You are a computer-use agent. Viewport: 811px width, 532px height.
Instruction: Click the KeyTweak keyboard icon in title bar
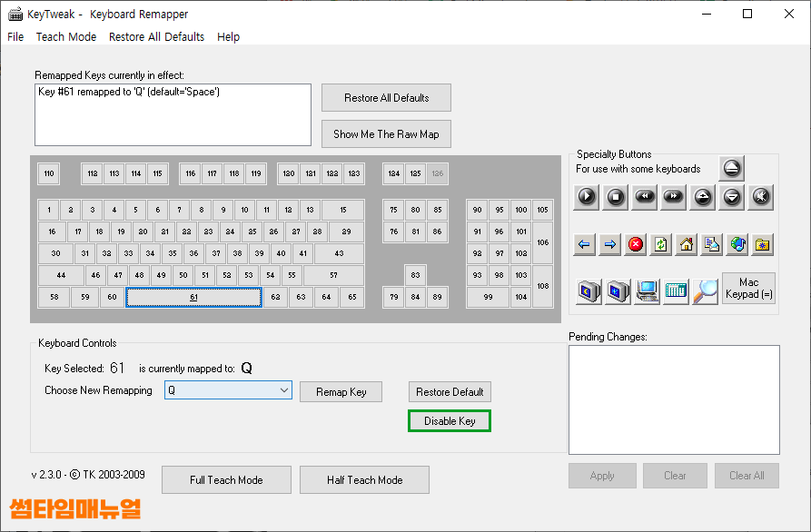(15, 14)
